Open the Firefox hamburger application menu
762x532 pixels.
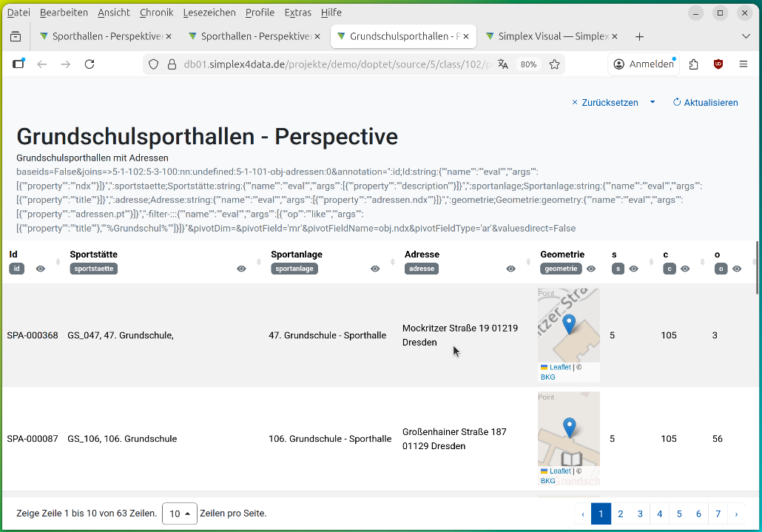pyautogui.click(x=744, y=64)
